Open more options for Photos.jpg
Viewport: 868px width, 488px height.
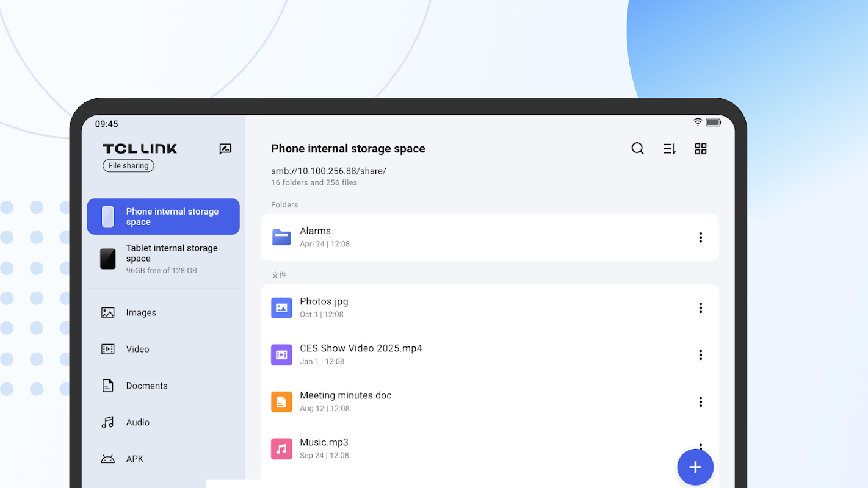(x=701, y=308)
